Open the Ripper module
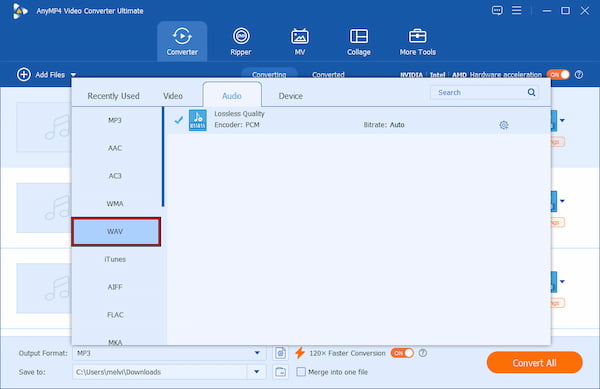 [241, 41]
